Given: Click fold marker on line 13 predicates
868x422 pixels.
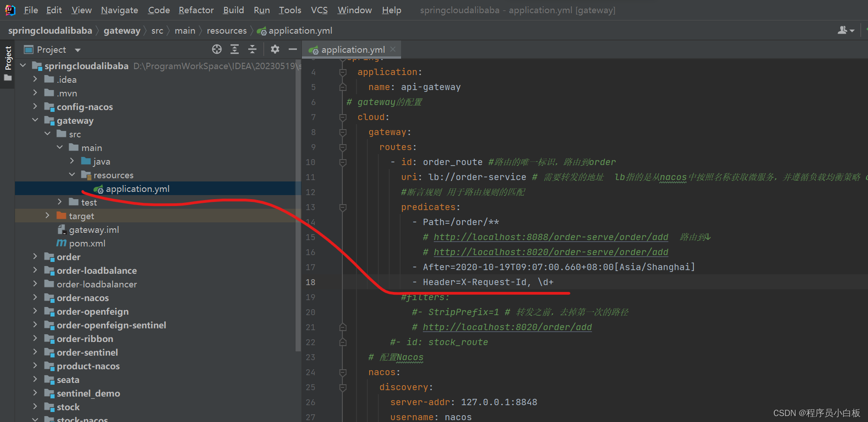Looking at the screenshot, I should [343, 207].
